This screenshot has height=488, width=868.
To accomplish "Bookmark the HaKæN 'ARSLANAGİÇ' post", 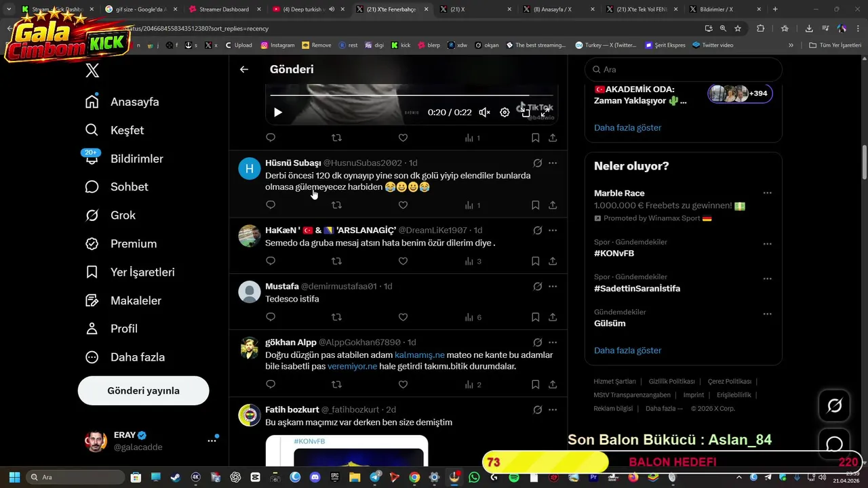I will [x=535, y=261].
